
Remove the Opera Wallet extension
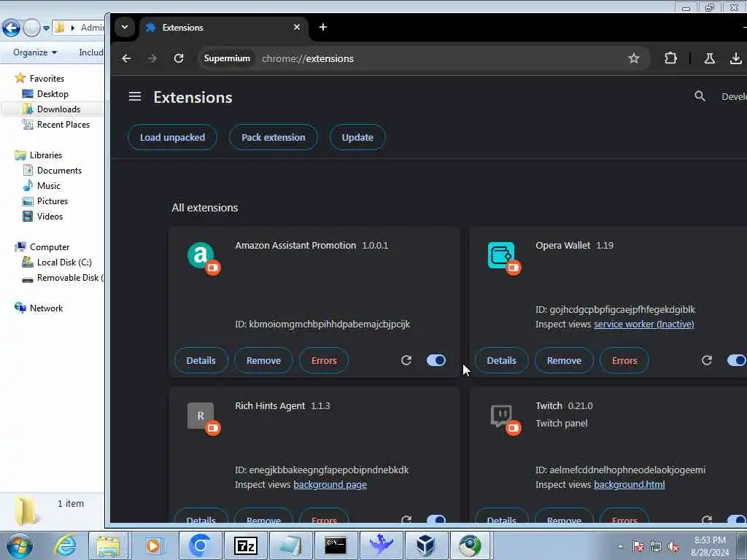click(x=564, y=360)
